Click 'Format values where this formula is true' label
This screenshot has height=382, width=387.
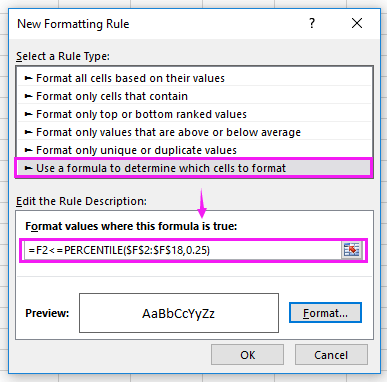131,226
